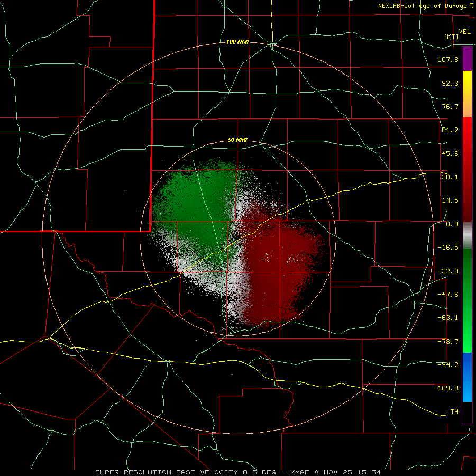Screen dimensions: 476x476
Task: Click the 45.6 velocity scale value
Action: pos(450,153)
